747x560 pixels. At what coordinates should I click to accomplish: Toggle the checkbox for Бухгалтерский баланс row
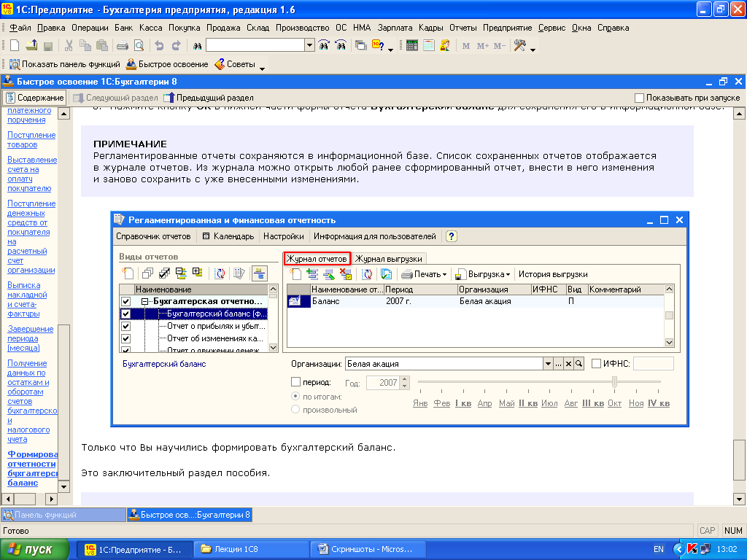[x=125, y=314]
